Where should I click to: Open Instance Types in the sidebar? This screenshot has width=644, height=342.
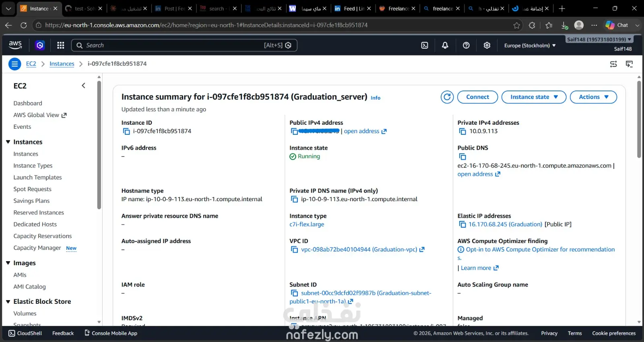(x=33, y=166)
